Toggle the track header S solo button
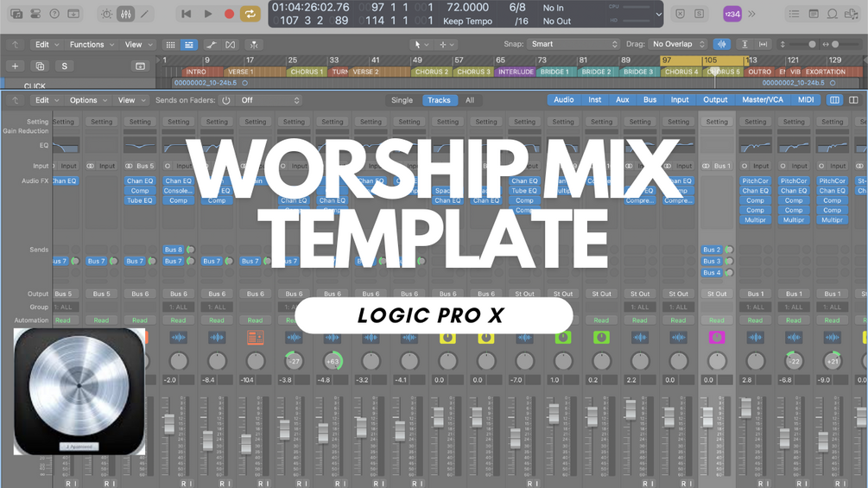Image resolution: width=868 pixels, height=488 pixels. (64, 67)
